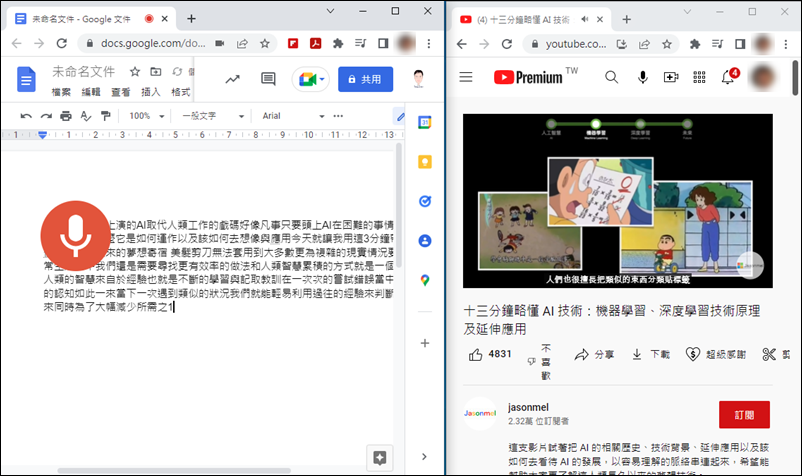Open the Arial font dropdown
The height and width of the screenshot is (476, 802).
click(x=293, y=116)
